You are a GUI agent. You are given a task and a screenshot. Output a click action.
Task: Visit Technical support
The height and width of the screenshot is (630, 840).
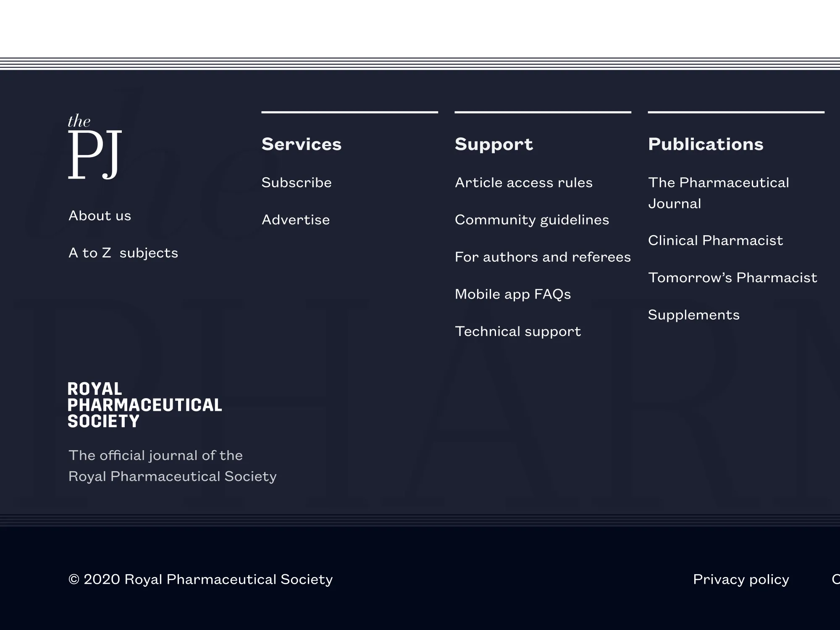pos(518,332)
